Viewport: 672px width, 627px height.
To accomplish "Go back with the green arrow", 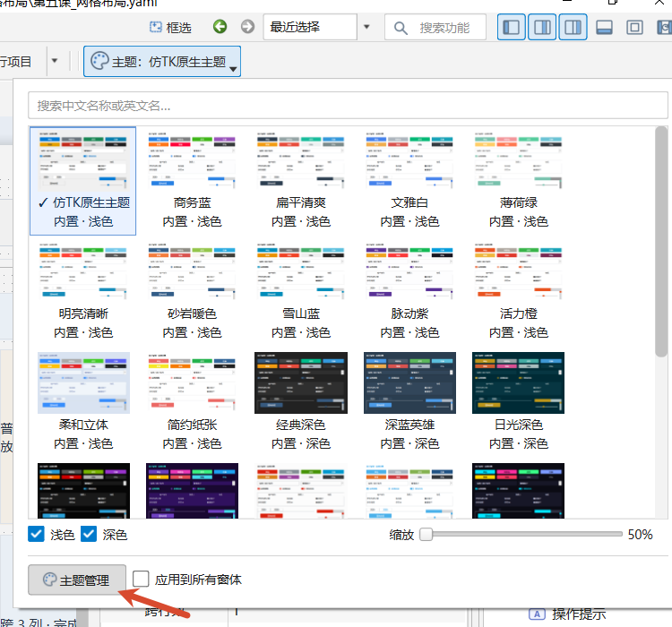I will point(220,27).
